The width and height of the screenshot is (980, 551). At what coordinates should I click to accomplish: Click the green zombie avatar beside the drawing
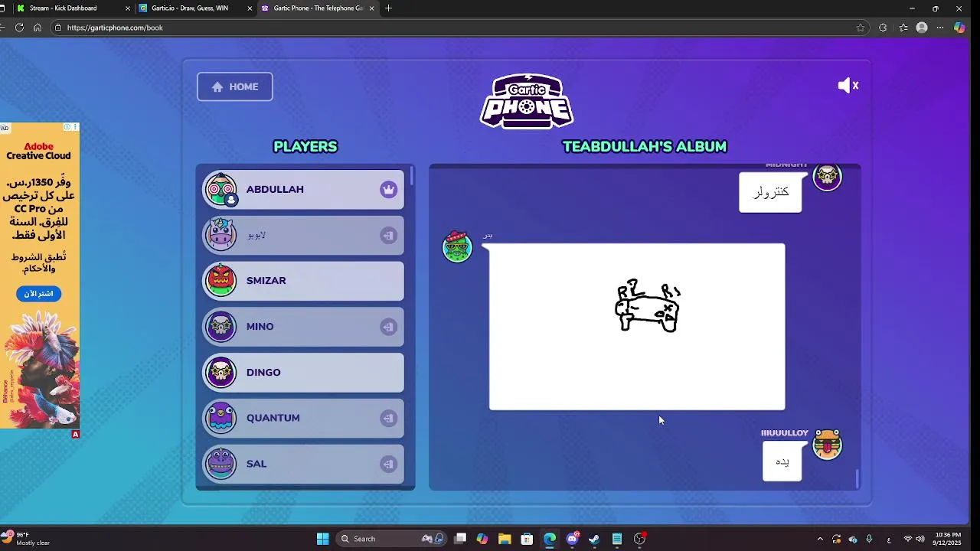(x=458, y=246)
